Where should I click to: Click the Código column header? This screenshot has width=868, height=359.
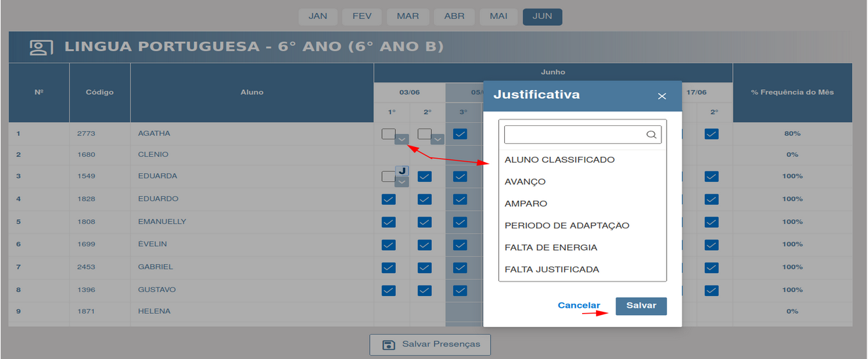click(x=100, y=93)
